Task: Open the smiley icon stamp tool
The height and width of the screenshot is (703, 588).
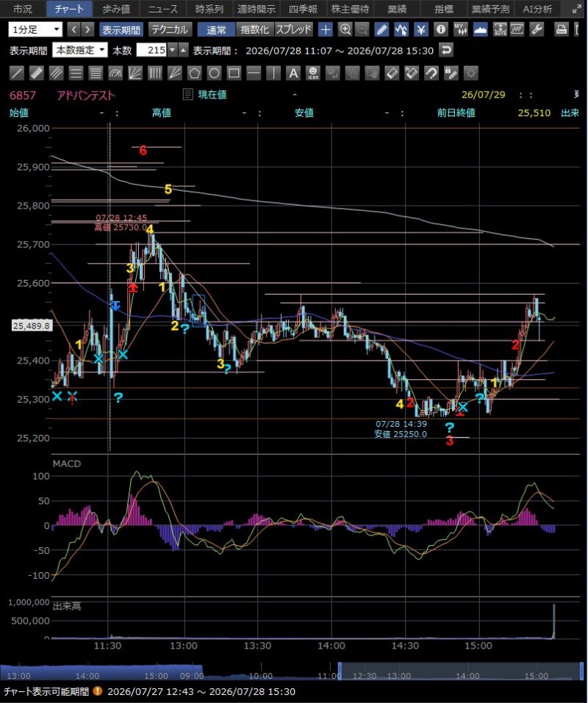Action: (x=312, y=73)
